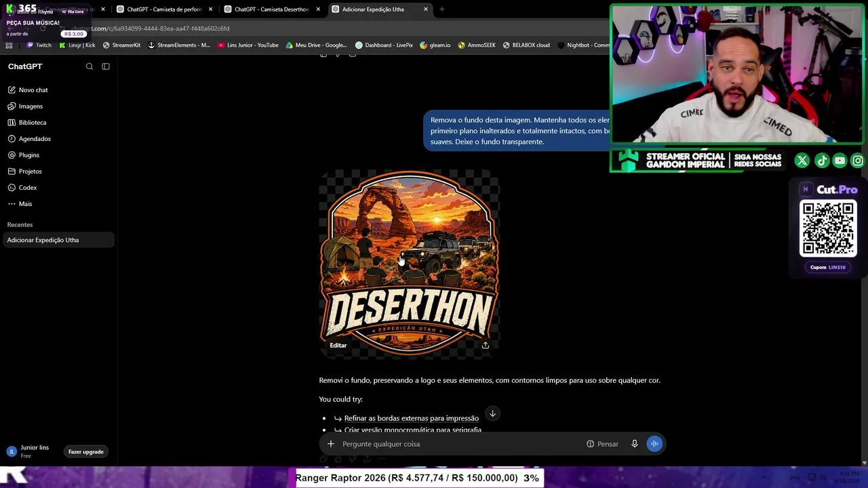Close the Adicionar Expedição Utha browser tab
868x488 pixels.
pyautogui.click(x=426, y=9)
